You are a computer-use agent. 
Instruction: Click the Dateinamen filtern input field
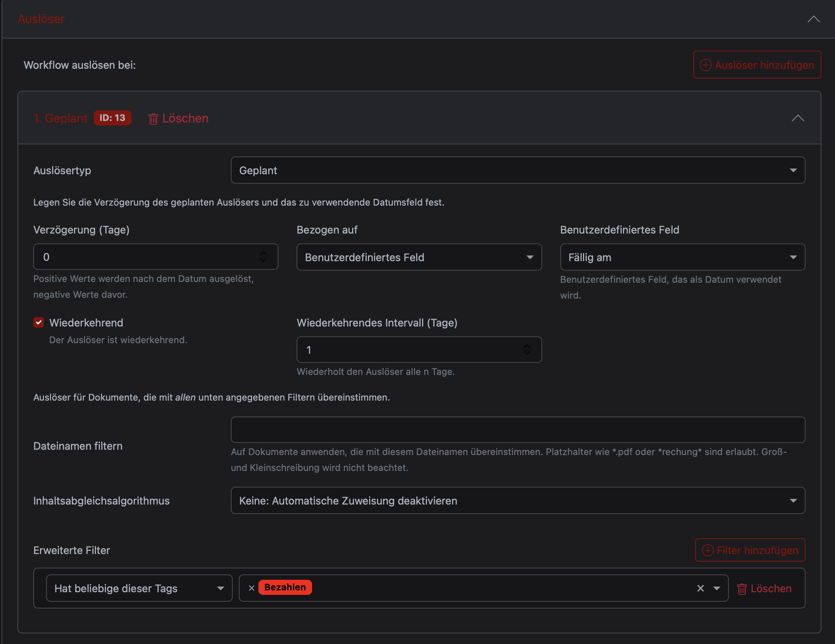point(517,429)
